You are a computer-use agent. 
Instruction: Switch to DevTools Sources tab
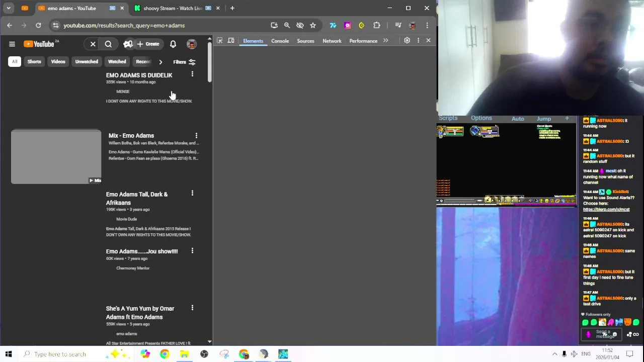[x=305, y=41]
